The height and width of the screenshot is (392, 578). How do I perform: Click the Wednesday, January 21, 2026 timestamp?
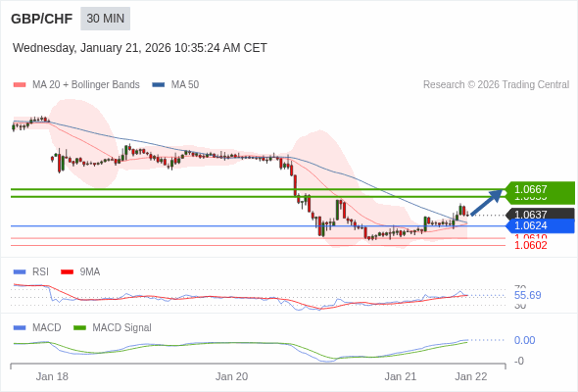[140, 48]
